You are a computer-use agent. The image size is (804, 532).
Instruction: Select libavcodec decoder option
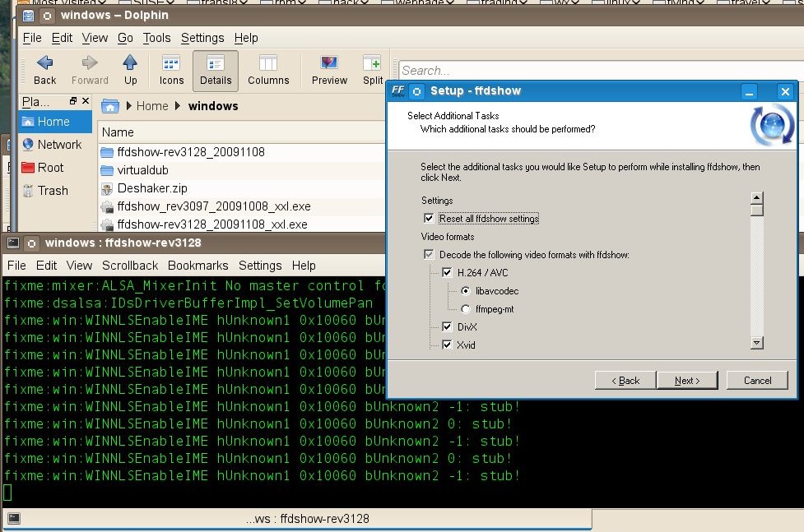pos(465,291)
